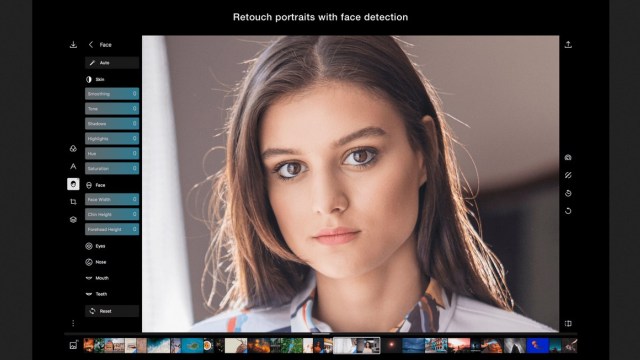
Task: Click the history clock icon in right sidebar
Action: [568, 193]
